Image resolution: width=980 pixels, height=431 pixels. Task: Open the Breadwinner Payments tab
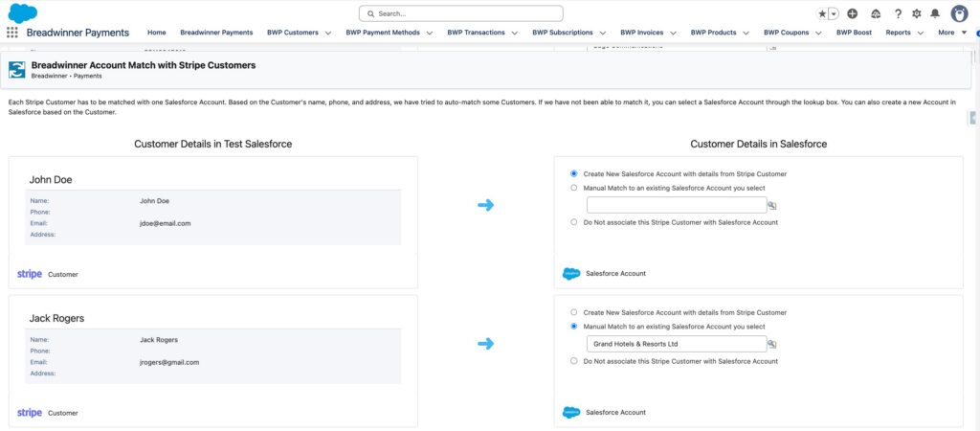click(x=216, y=33)
